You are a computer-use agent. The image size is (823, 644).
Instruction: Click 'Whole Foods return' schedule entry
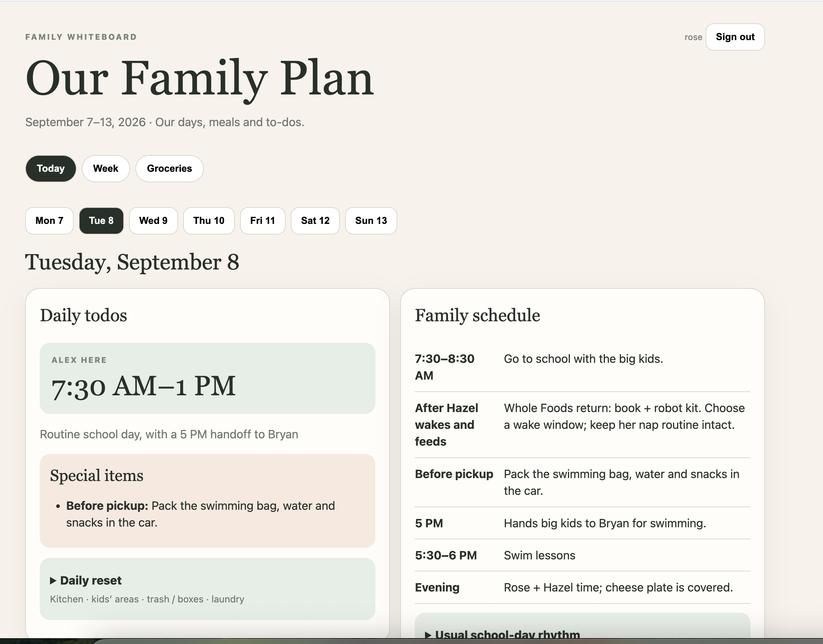click(x=624, y=417)
